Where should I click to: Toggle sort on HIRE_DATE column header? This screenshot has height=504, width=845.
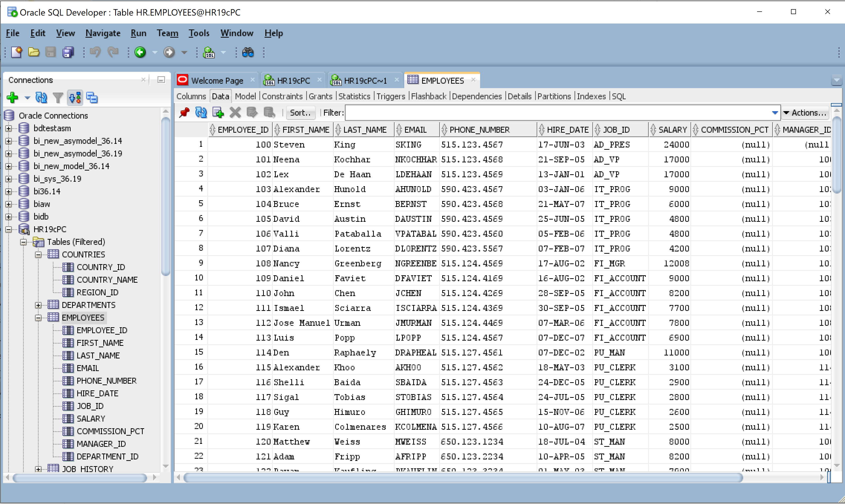(564, 130)
